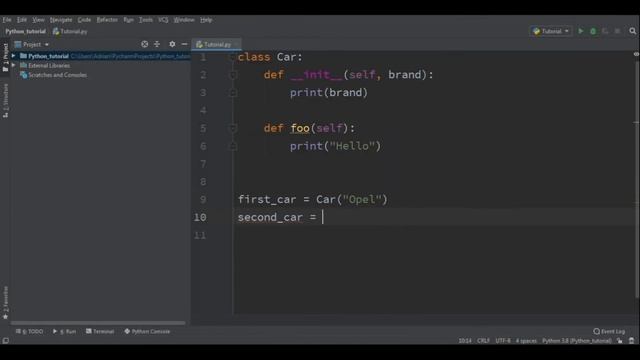Viewport: 640px width, 360px height.
Task: Click the External Libraries icon
Action: pyautogui.click(x=23, y=65)
